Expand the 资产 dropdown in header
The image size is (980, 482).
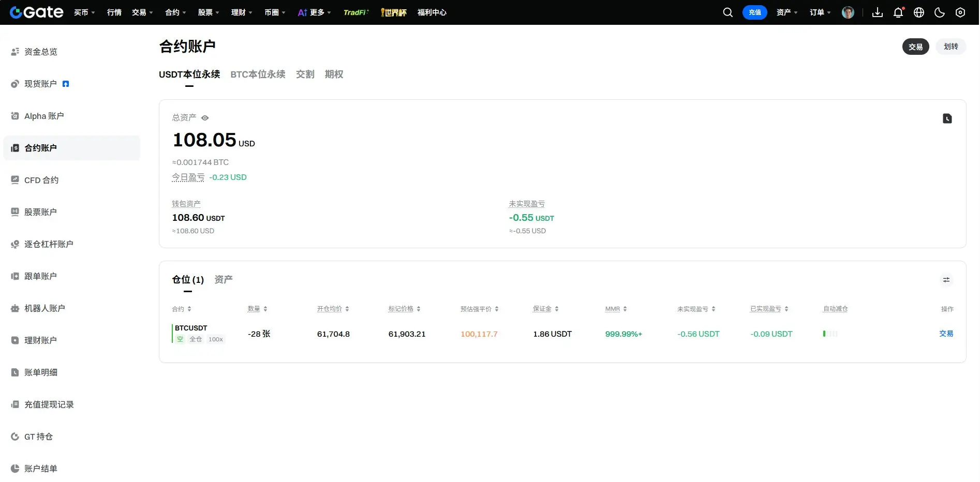point(787,12)
